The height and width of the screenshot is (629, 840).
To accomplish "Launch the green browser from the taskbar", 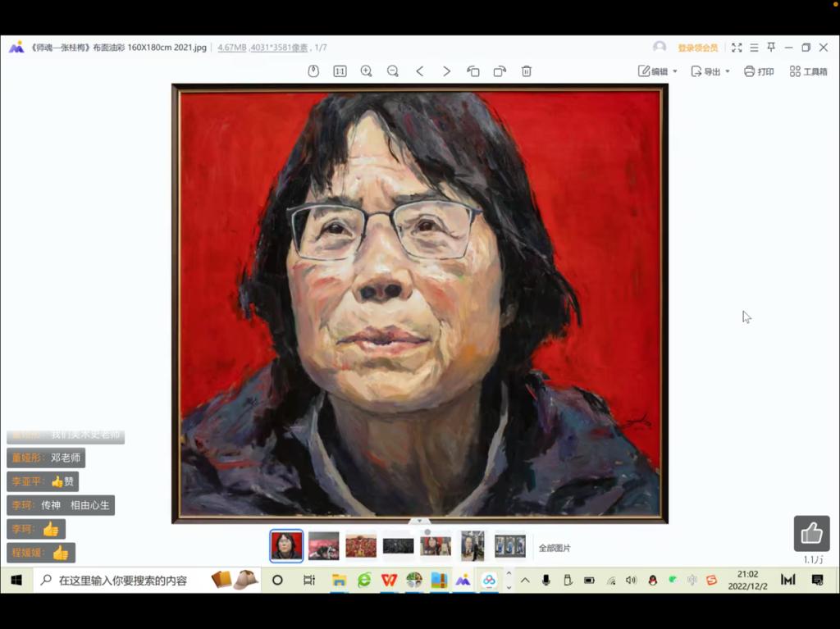I will click(x=364, y=580).
